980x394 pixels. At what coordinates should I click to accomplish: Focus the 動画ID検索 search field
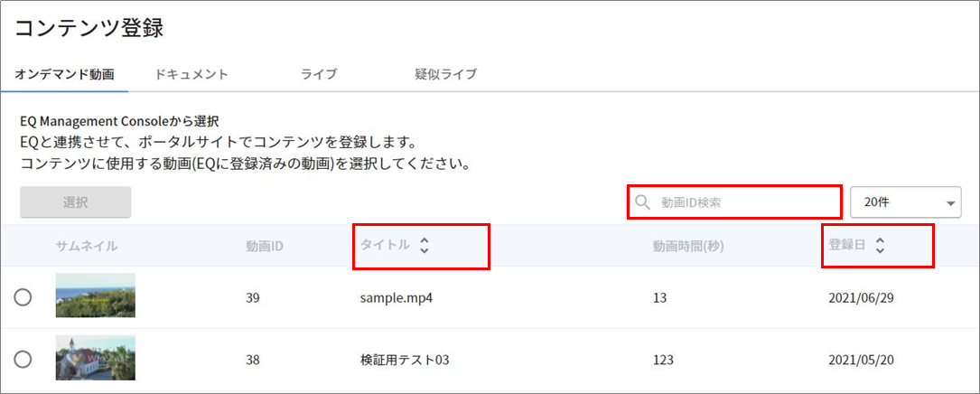click(x=733, y=202)
